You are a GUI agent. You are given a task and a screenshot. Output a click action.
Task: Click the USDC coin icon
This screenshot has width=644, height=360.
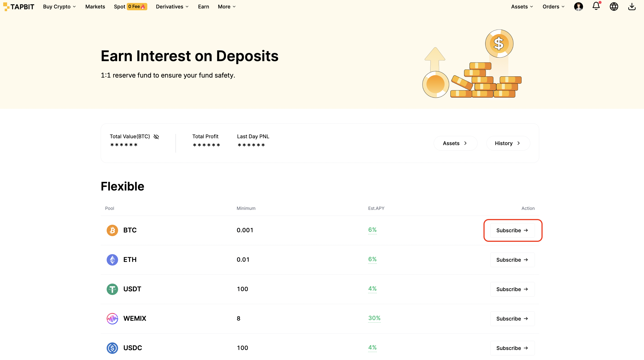point(112,348)
